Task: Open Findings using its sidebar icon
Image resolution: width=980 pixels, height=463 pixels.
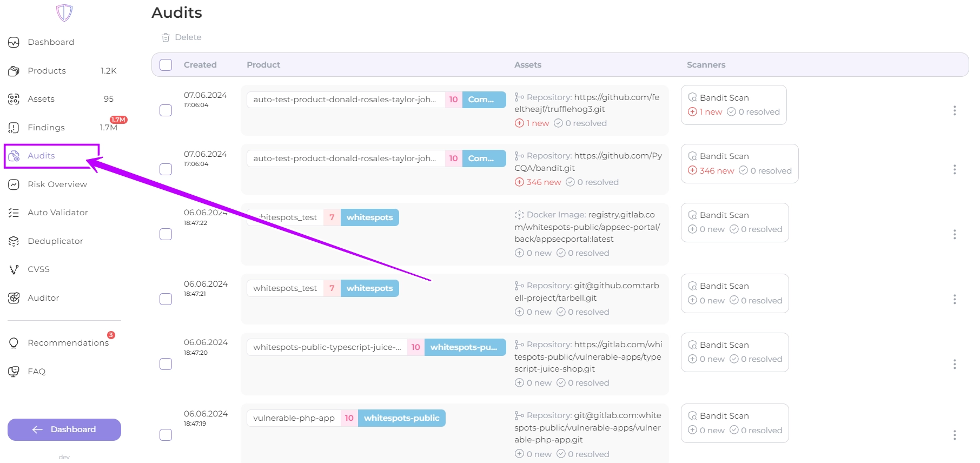Action: [14, 128]
